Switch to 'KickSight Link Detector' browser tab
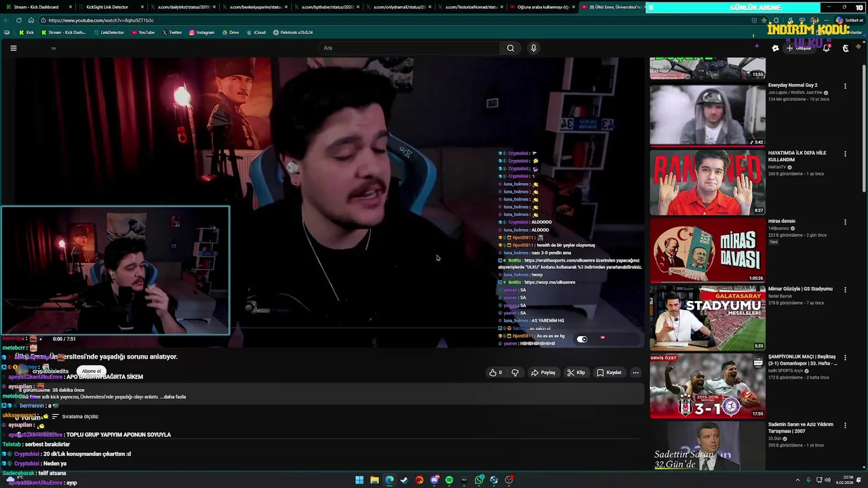Viewport: 868px width, 488px height. [110, 7]
